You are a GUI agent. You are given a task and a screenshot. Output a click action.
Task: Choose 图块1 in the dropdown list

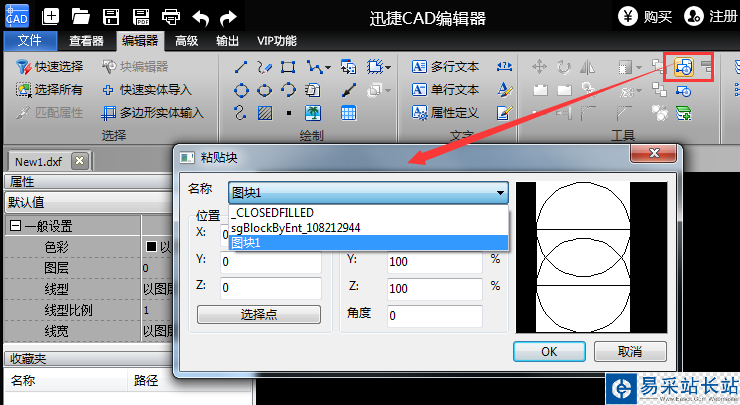[368, 243]
